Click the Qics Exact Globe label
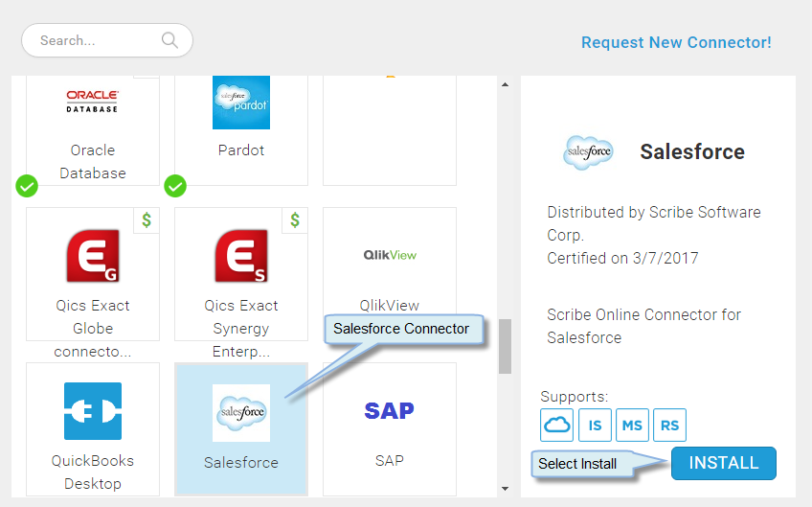The width and height of the screenshot is (812, 507). coord(93,328)
